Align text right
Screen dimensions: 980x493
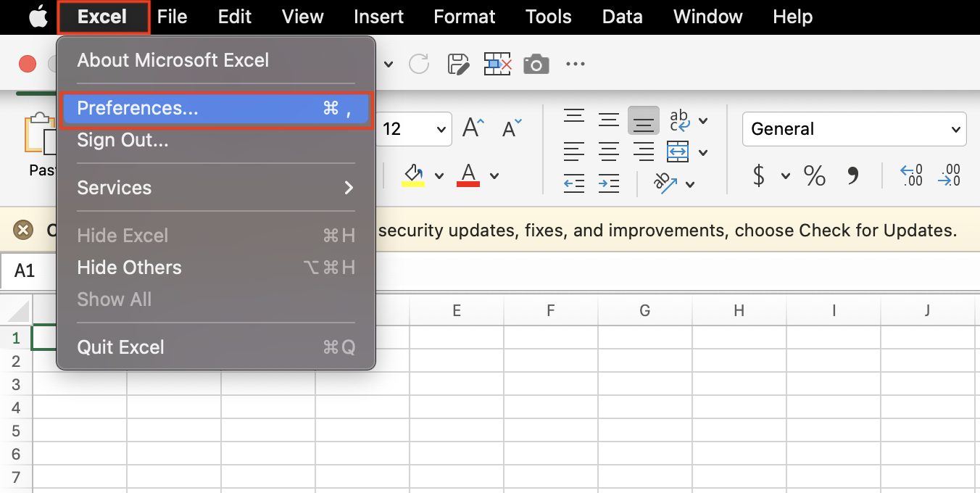click(x=644, y=152)
